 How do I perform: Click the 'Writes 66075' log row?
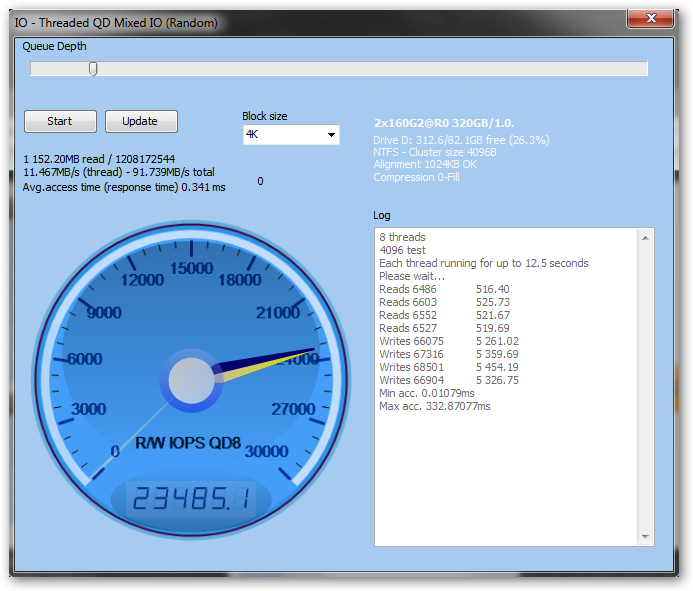(x=449, y=341)
